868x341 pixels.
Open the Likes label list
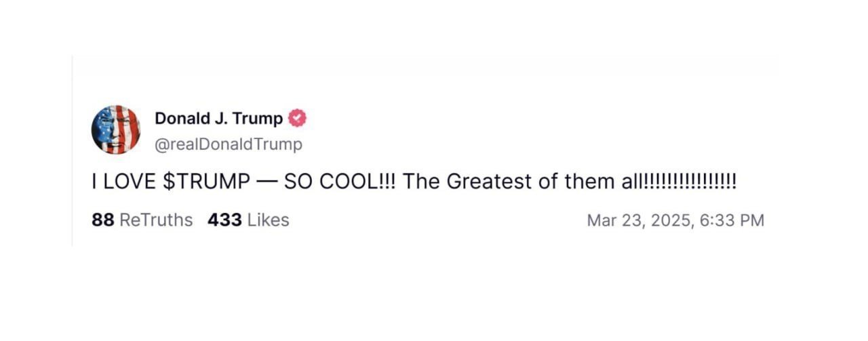[x=268, y=220]
